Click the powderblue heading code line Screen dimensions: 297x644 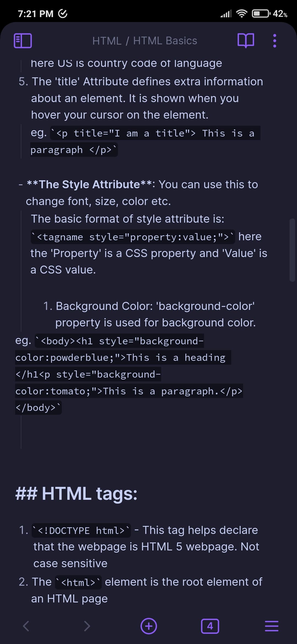coord(120,358)
